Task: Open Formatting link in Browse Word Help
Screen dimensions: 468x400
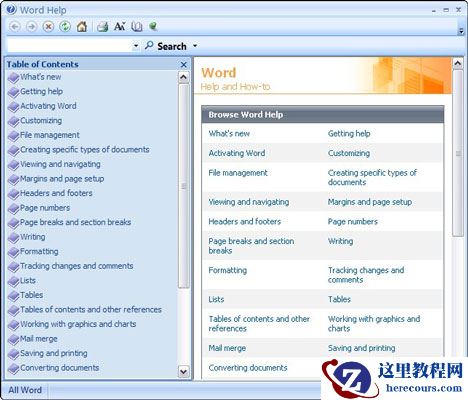Action: click(228, 270)
